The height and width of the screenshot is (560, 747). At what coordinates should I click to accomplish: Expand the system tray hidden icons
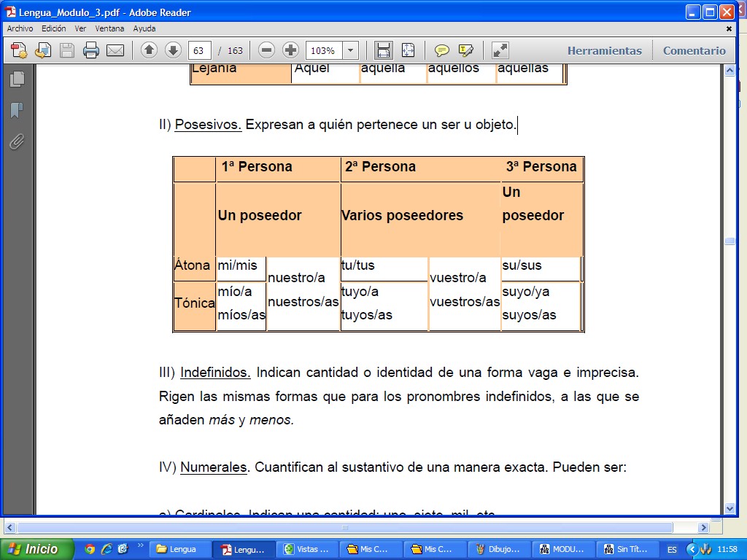tap(692, 549)
